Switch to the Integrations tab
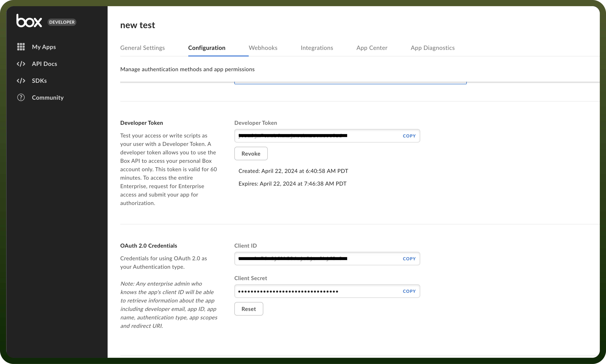This screenshot has height=364, width=606. pyautogui.click(x=317, y=48)
